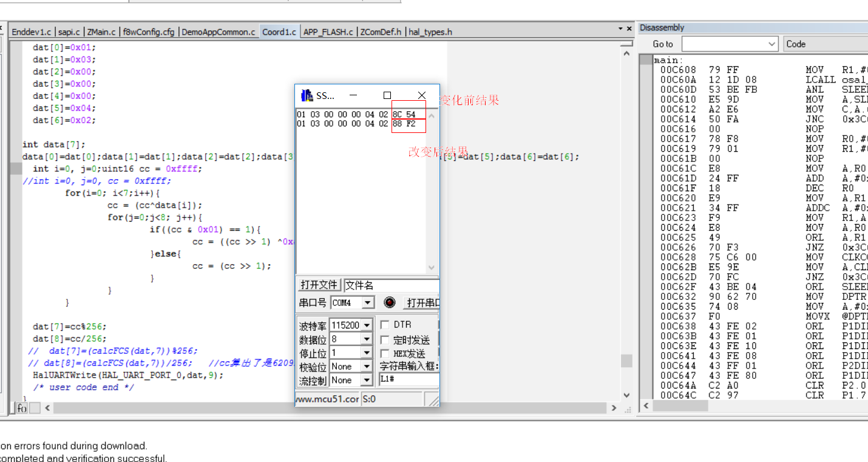Click the Disassembly panel title bar

click(x=753, y=27)
